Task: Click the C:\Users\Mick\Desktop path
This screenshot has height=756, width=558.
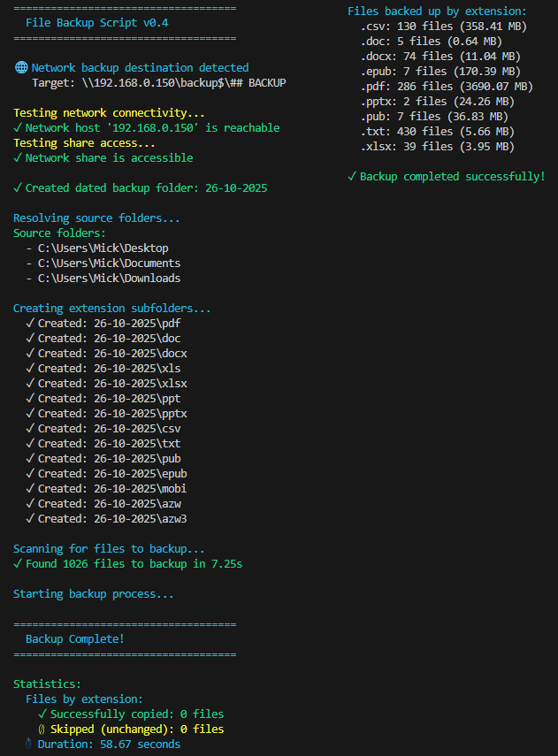Action: coord(103,248)
